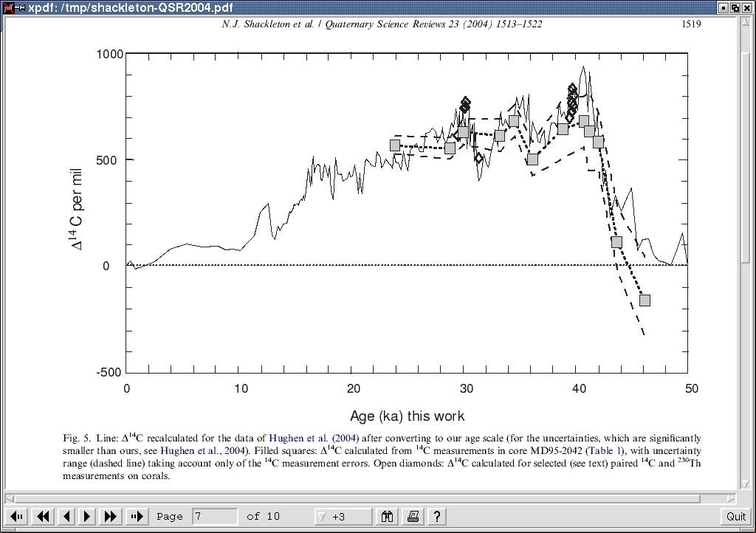
Task: Follow the Table 1 link
Action: [x=605, y=450]
